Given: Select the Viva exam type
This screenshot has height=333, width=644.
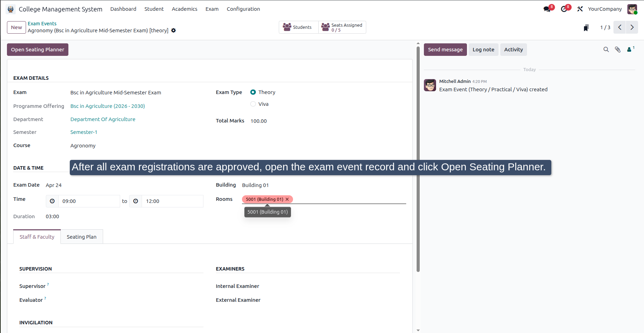Looking at the screenshot, I should point(253,104).
